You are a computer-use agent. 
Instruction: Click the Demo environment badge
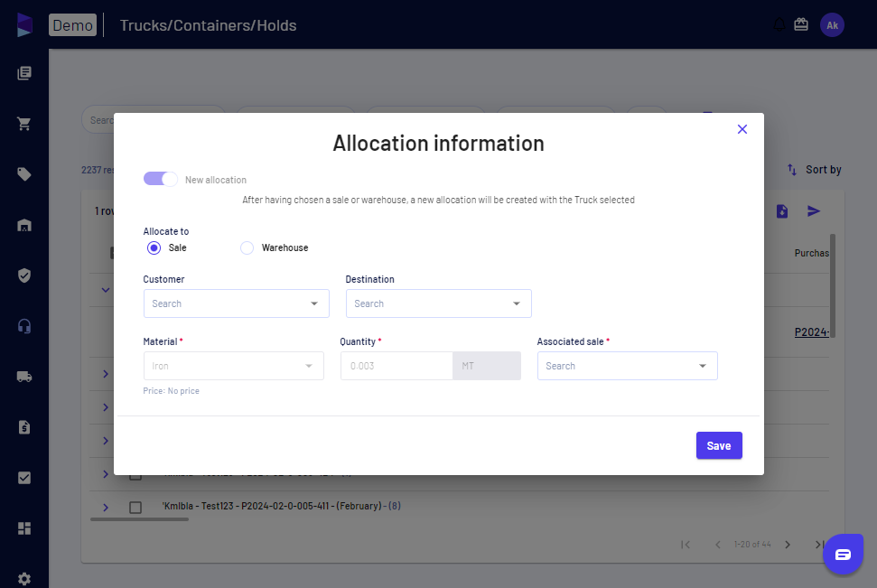(x=73, y=25)
